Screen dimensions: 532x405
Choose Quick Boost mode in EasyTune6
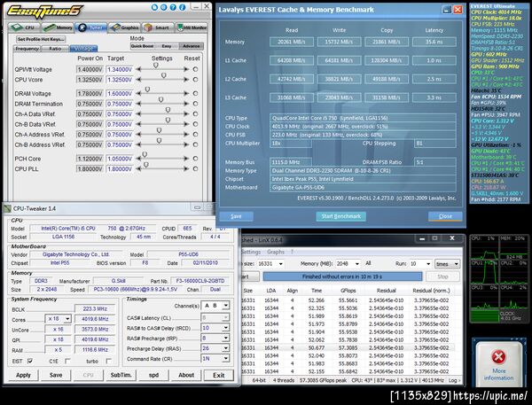click(x=142, y=46)
